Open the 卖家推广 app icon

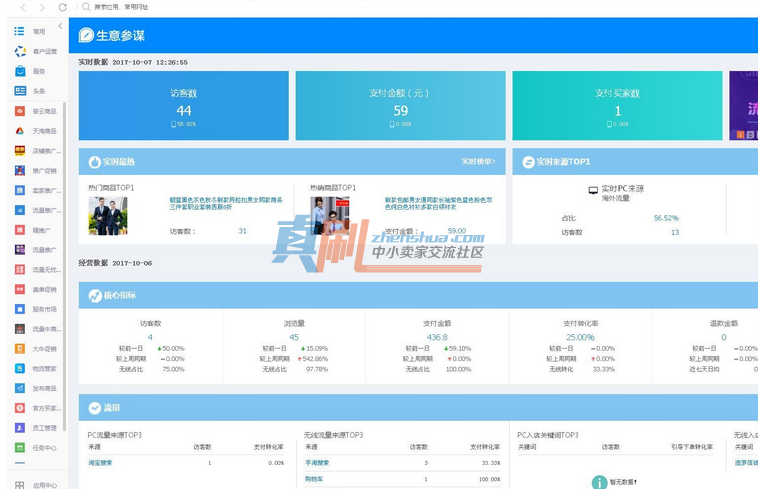20,190
